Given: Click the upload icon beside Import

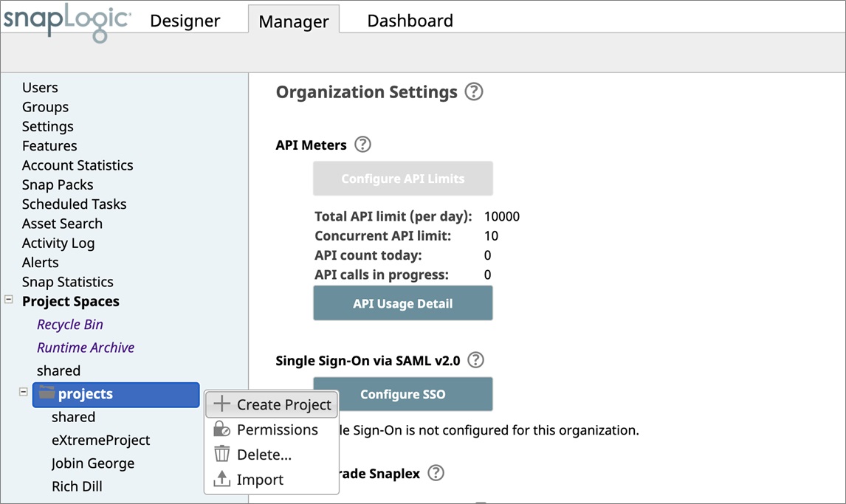Looking at the screenshot, I should [x=221, y=479].
